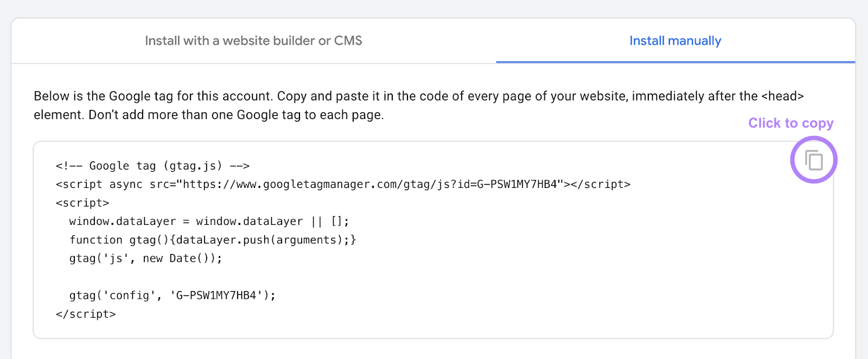This screenshot has height=359, width=868.
Task: Click the Click to copy label
Action: [790, 123]
